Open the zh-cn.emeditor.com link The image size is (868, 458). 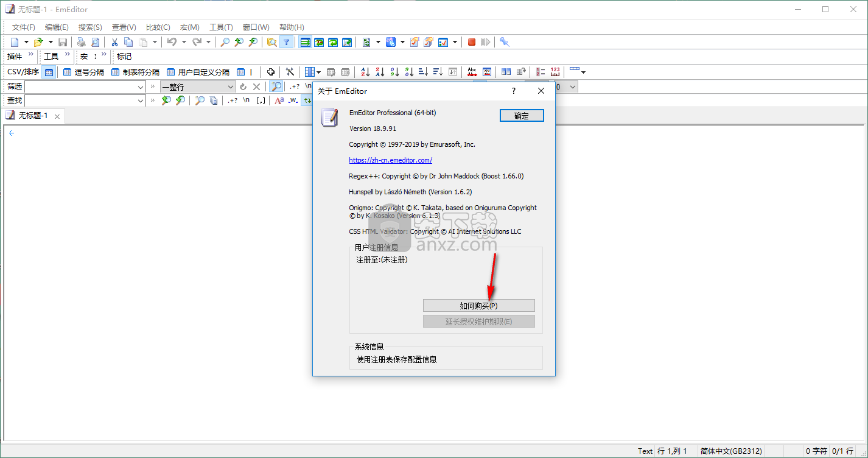click(390, 160)
